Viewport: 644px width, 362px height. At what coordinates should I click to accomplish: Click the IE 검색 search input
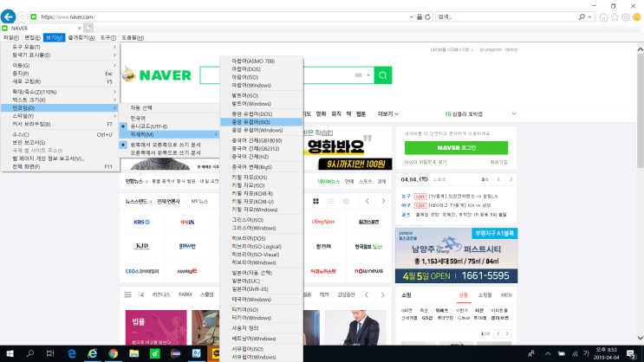point(506,16)
